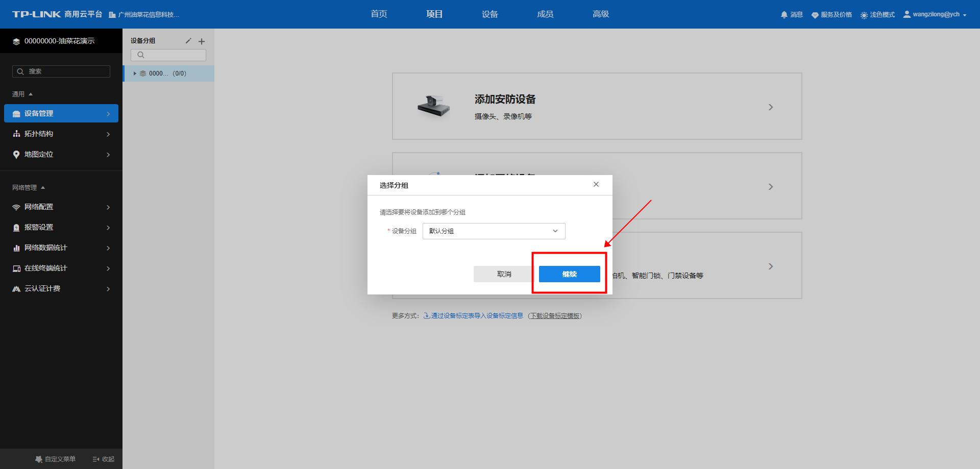Click the plus icon to add device group
980x469 pixels.
click(x=202, y=41)
